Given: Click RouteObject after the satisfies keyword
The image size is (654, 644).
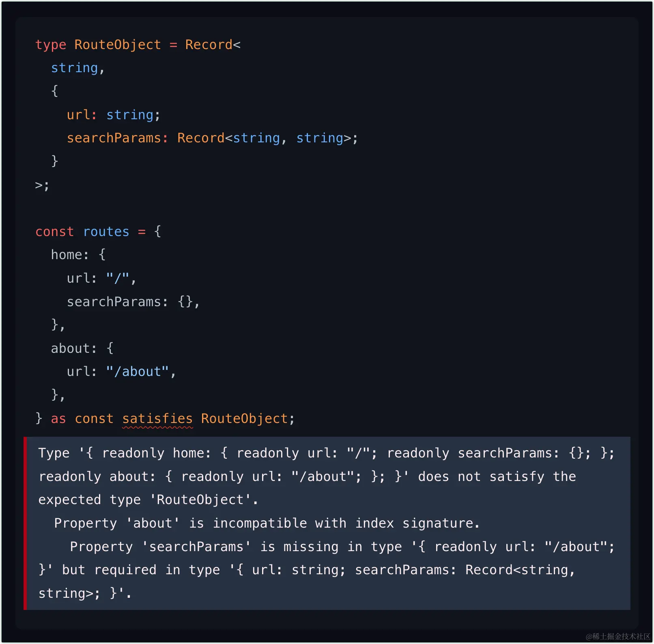Looking at the screenshot, I should (x=244, y=419).
